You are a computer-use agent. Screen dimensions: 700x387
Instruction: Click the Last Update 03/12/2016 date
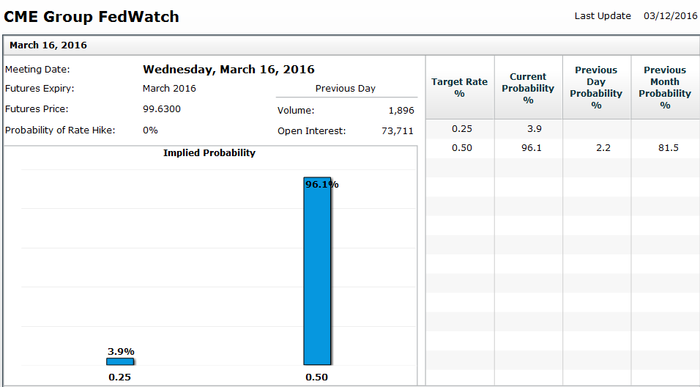click(670, 16)
